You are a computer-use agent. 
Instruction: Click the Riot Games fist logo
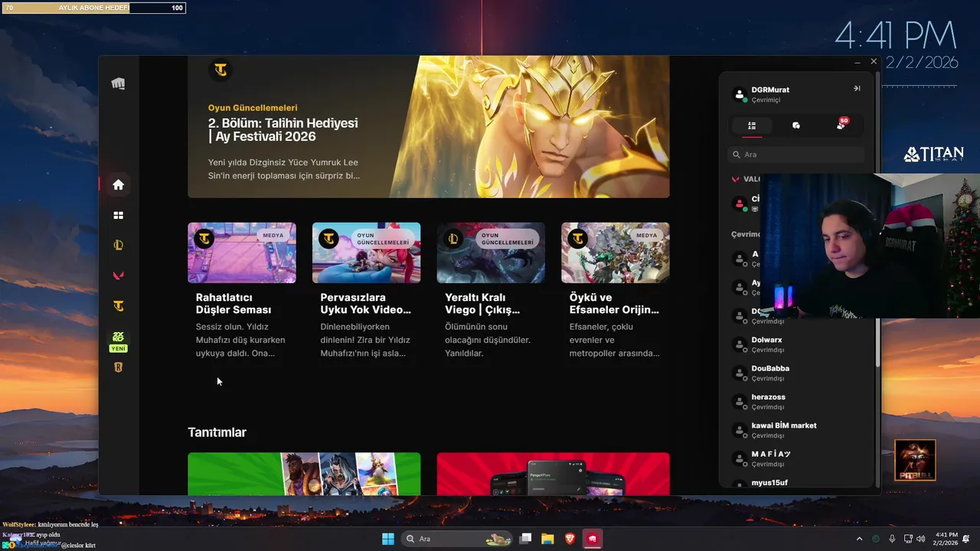click(118, 83)
